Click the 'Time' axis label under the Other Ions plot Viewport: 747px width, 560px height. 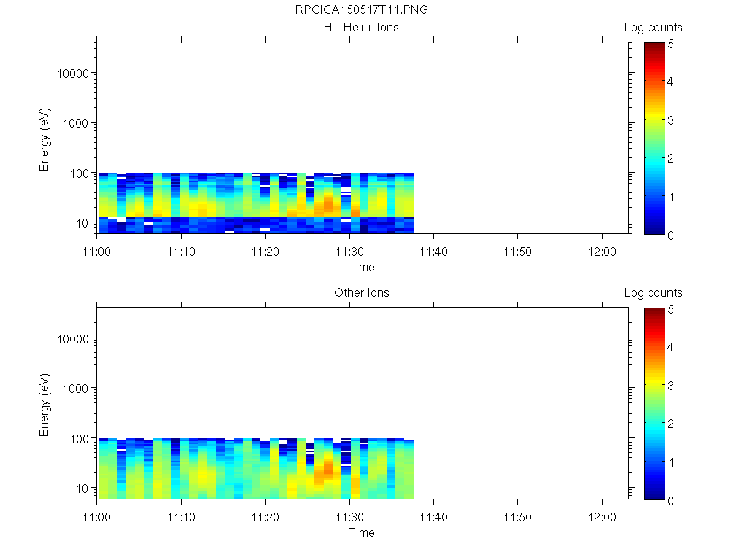[x=362, y=532]
